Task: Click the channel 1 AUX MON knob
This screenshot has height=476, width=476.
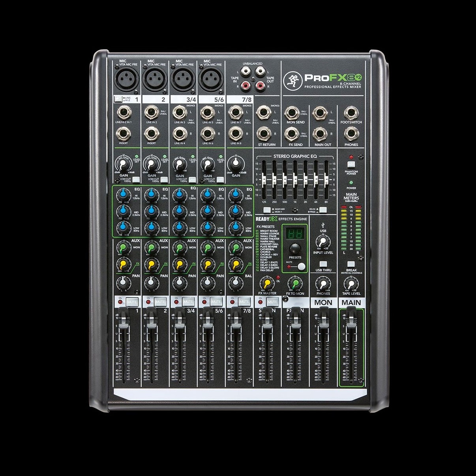Action: tap(124, 247)
